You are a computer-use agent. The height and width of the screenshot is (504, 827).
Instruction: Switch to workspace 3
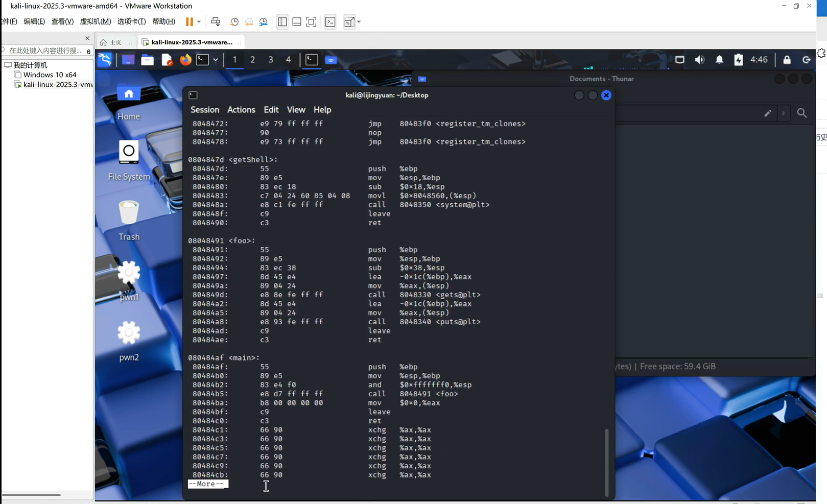point(271,60)
